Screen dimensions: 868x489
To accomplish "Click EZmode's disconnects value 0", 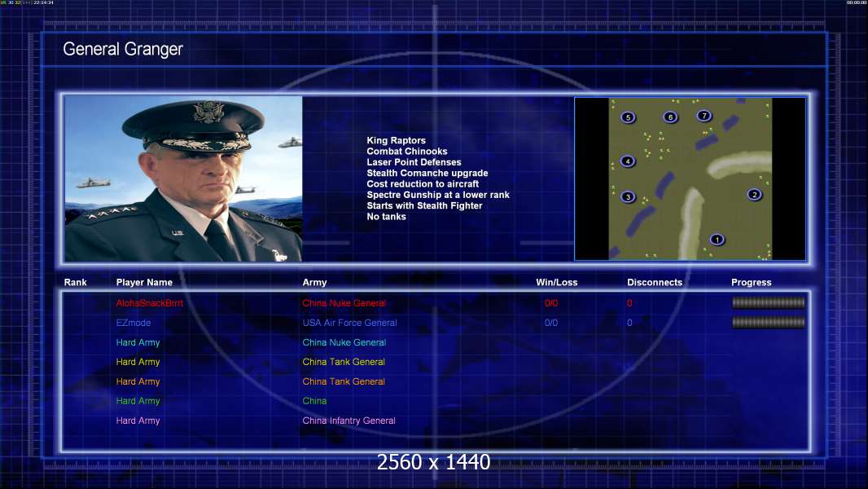I will (629, 323).
